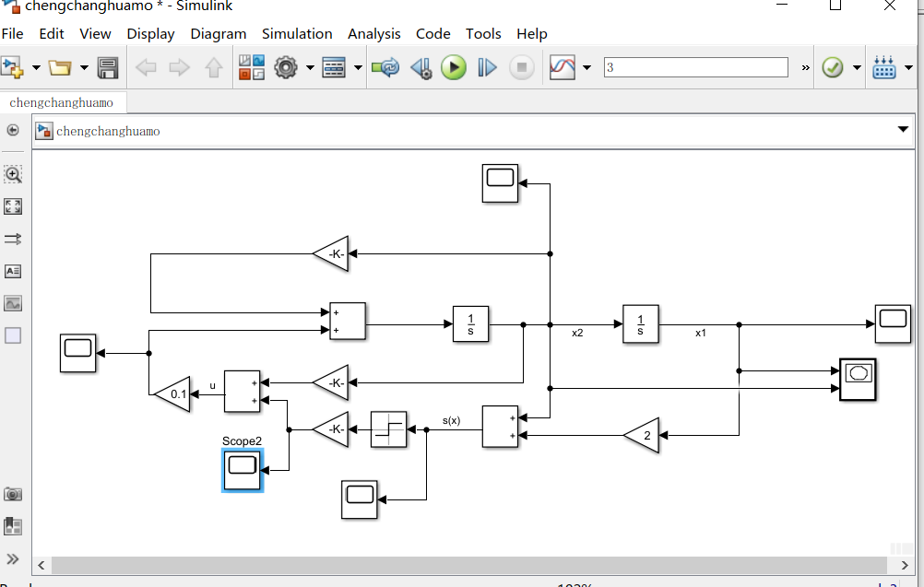Select the Scope2 block

coord(243,470)
